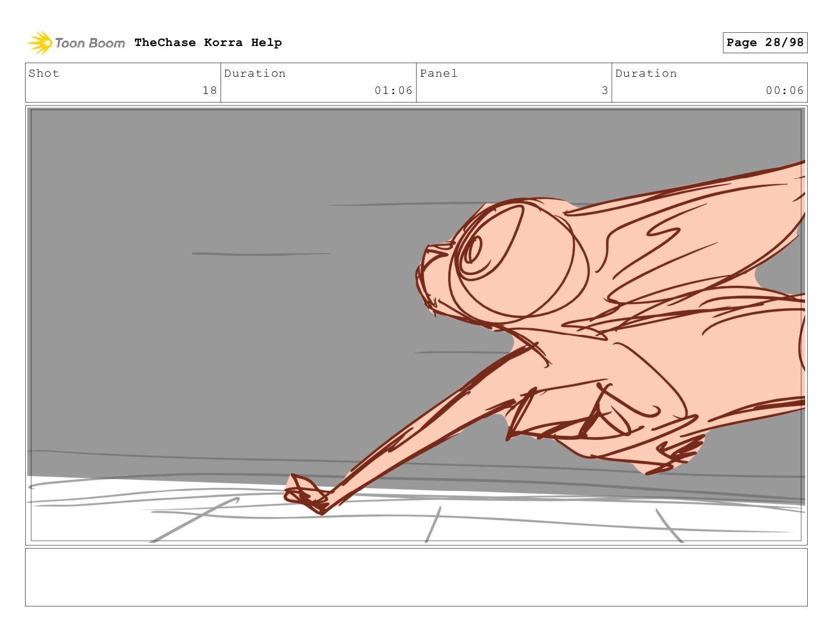Click the 'TheChase Korra Help' title text

208,42
